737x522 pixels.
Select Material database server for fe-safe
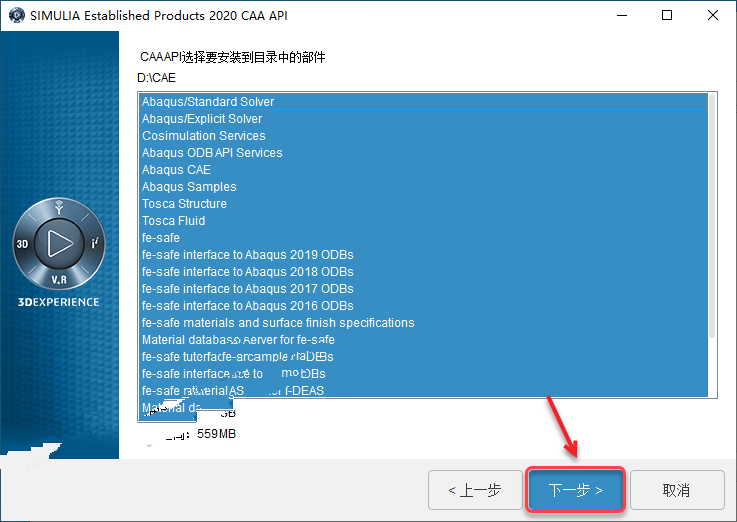coord(423,340)
